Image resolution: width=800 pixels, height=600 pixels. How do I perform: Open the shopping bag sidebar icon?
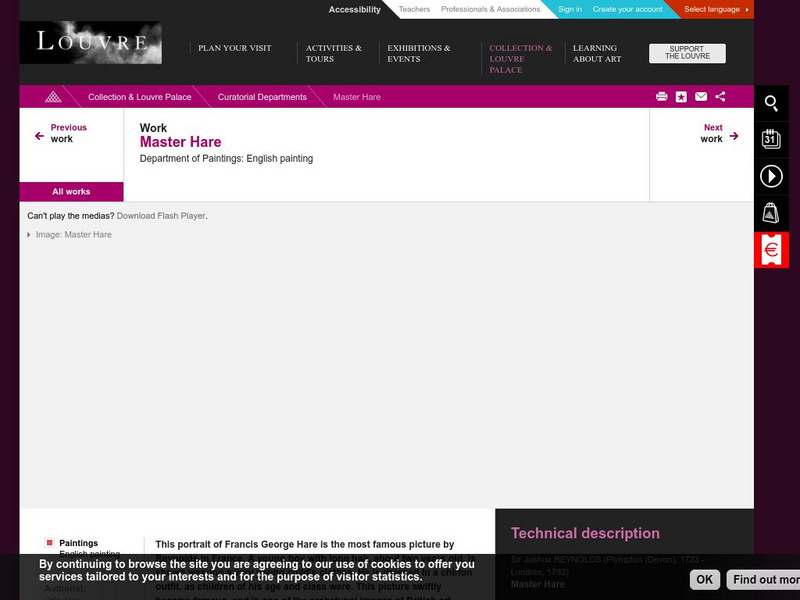click(x=771, y=213)
